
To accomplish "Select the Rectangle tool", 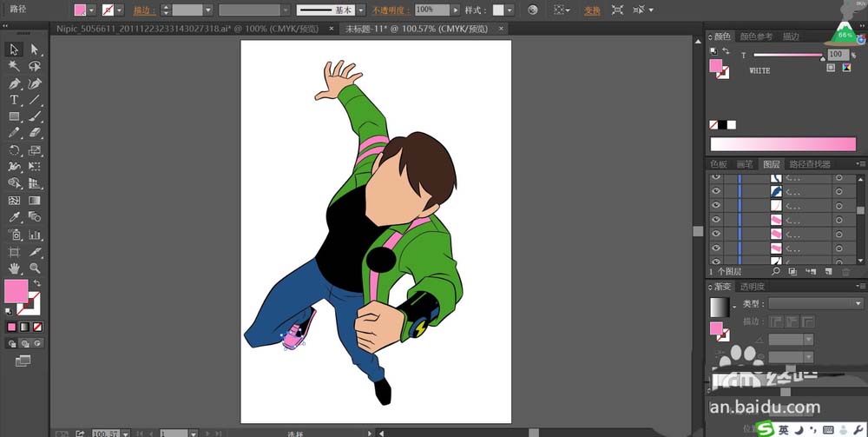I will pos(14,116).
